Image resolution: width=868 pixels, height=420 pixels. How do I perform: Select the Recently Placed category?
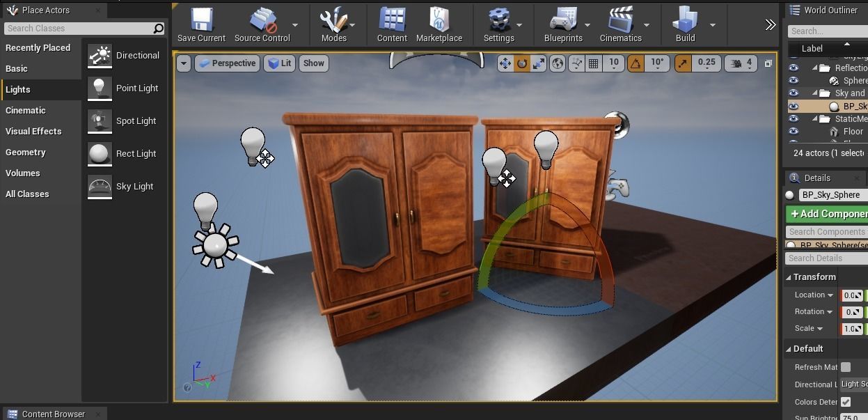click(38, 48)
